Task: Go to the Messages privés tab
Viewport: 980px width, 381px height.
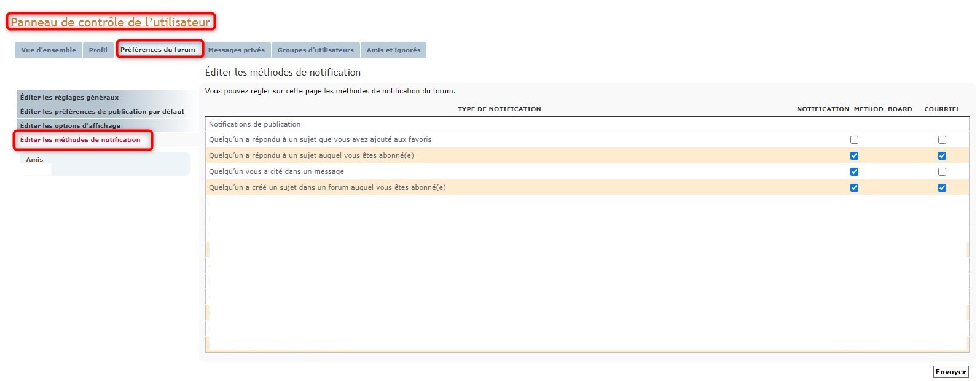Action: (236, 50)
